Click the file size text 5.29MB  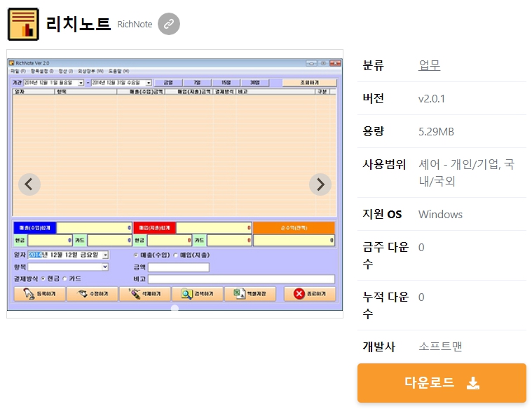tap(436, 131)
